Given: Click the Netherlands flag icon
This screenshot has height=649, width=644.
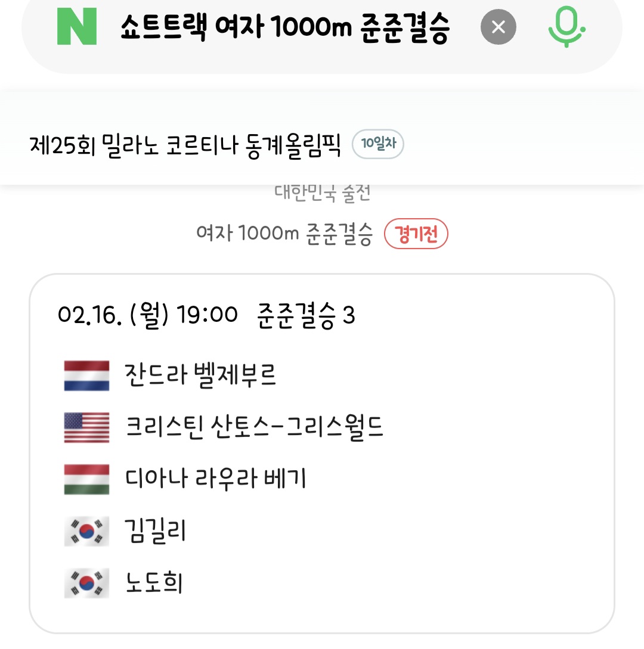Looking at the screenshot, I should pos(86,375).
